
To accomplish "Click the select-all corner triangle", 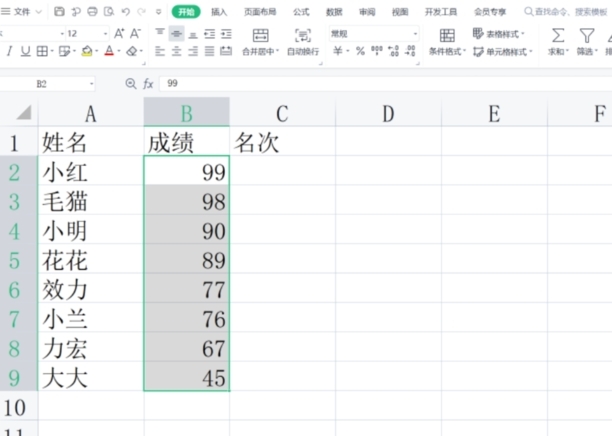I will [23, 113].
